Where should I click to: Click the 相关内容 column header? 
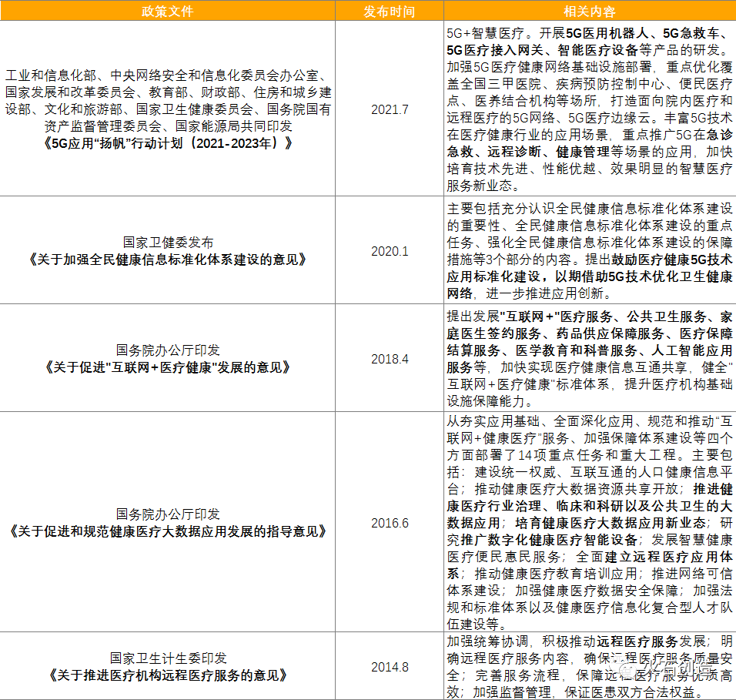point(589,12)
